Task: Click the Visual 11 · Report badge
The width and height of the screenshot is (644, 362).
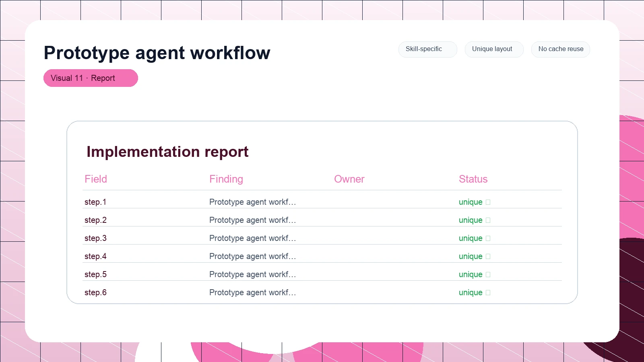Action: click(91, 78)
